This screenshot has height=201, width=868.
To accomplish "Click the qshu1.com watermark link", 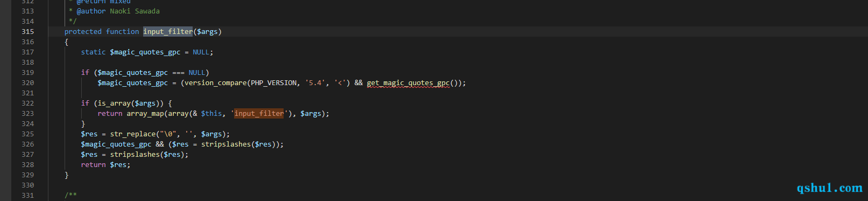I will (x=829, y=188).
